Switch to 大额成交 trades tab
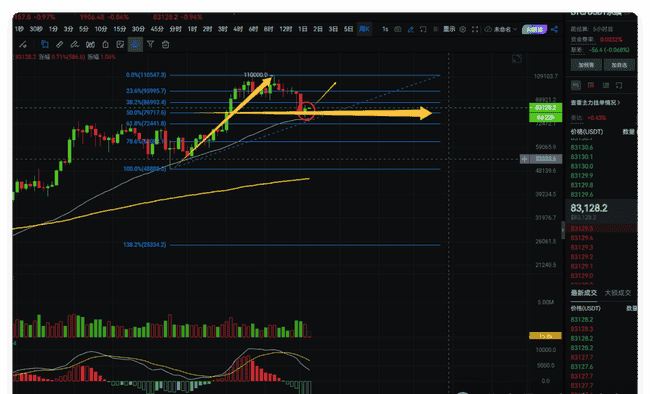This screenshot has width=650, height=394. coord(618,293)
